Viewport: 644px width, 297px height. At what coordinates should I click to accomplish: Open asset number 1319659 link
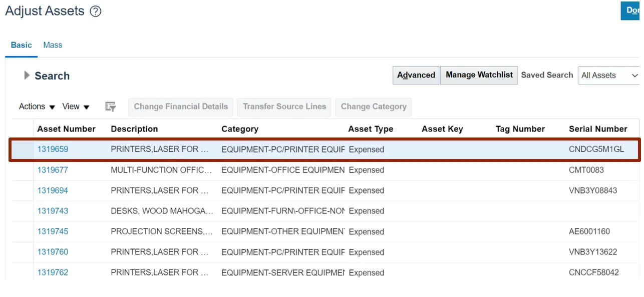pos(53,149)
